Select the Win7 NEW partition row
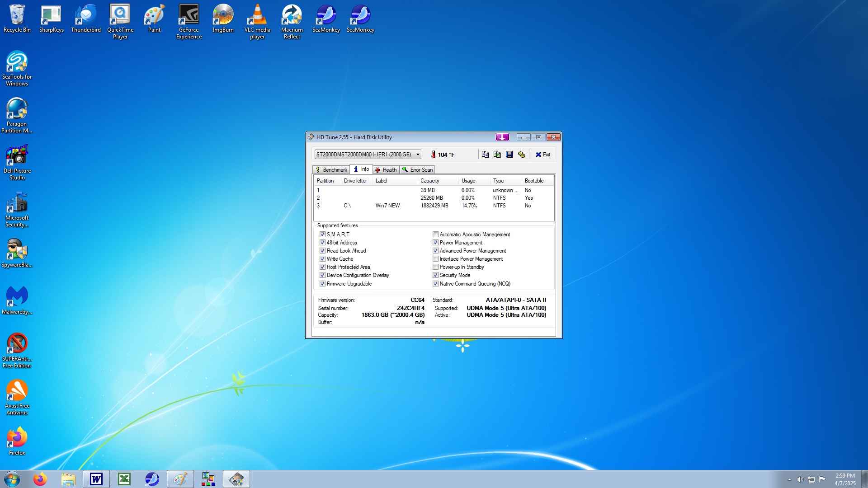Screen dimensions: 868x488 434,206
